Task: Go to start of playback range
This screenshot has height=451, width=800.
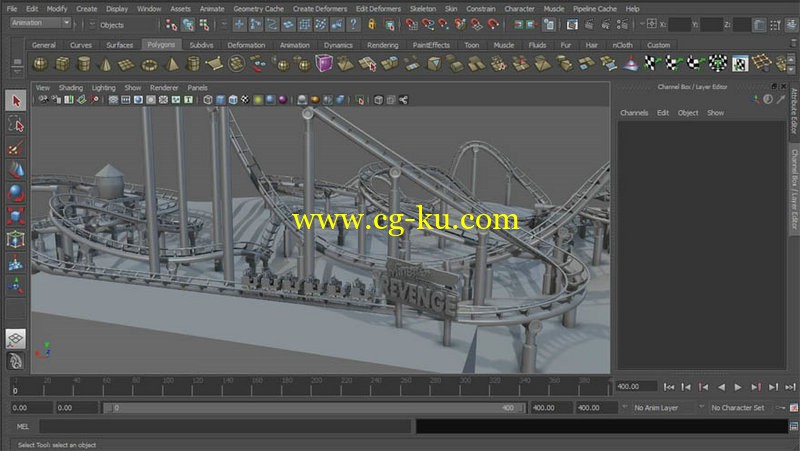Action: coord(669,387)
